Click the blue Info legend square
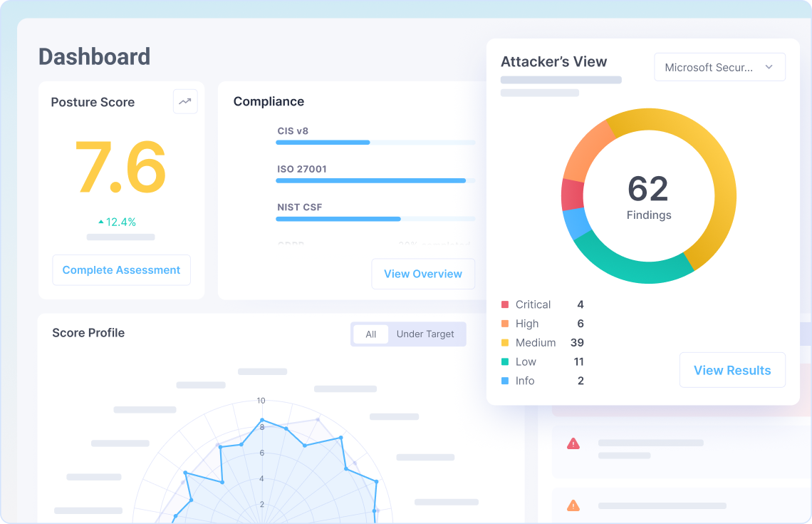The height and width of the screenshot is (524, 812). tap(505, 381)
